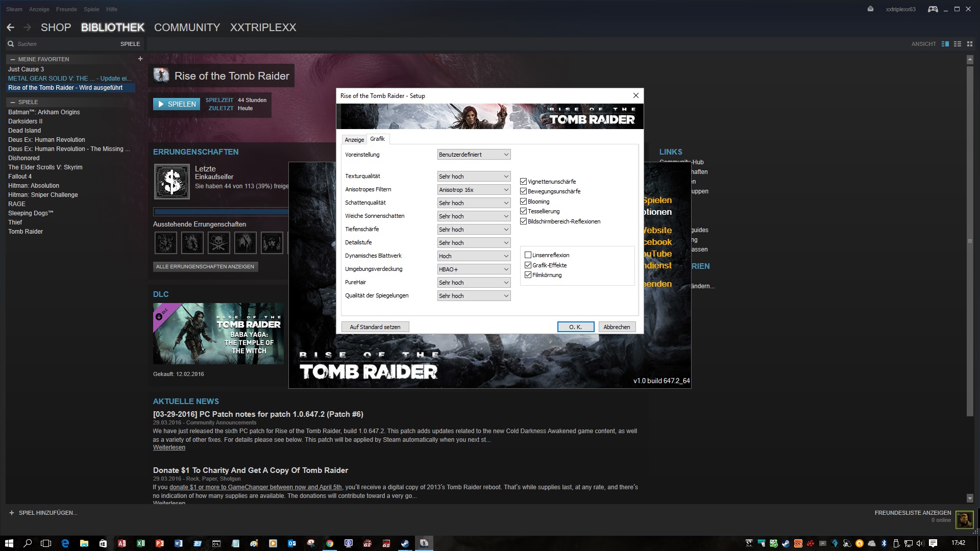This screenshot has width=980, height=551.
Task: Open Big Picture mode controller icon
Action: click(933, 9)
